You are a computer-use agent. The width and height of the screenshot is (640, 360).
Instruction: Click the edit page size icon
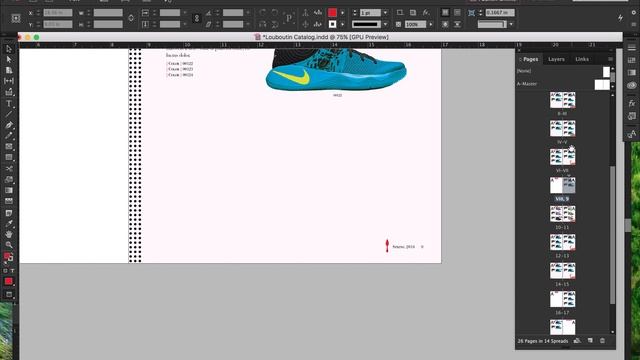click(577, 340)
